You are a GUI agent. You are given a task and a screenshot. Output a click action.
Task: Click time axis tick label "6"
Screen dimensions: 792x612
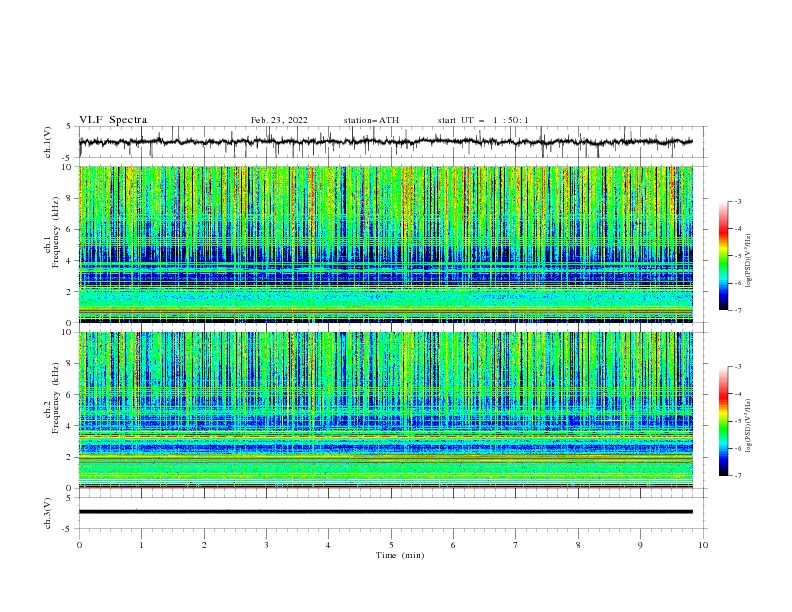(x=453, y=545)
